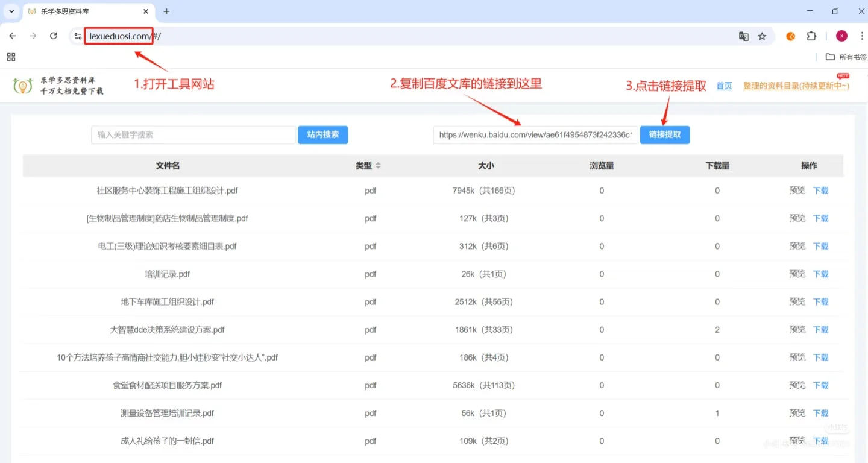The height and width of the screenshot is (463, 868).
Task: Expand the browser tab dropdown chevron
Action: point(11,11)
